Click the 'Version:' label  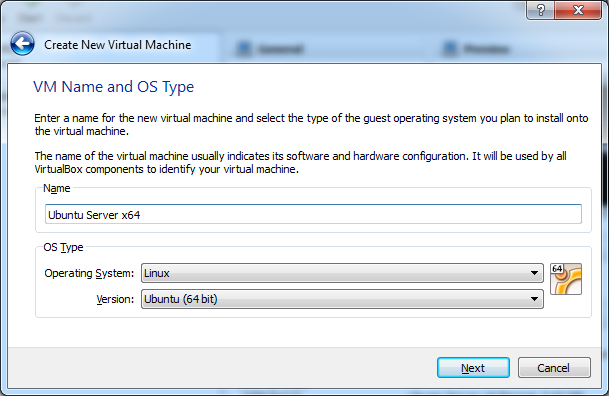(x=115, y=299)
